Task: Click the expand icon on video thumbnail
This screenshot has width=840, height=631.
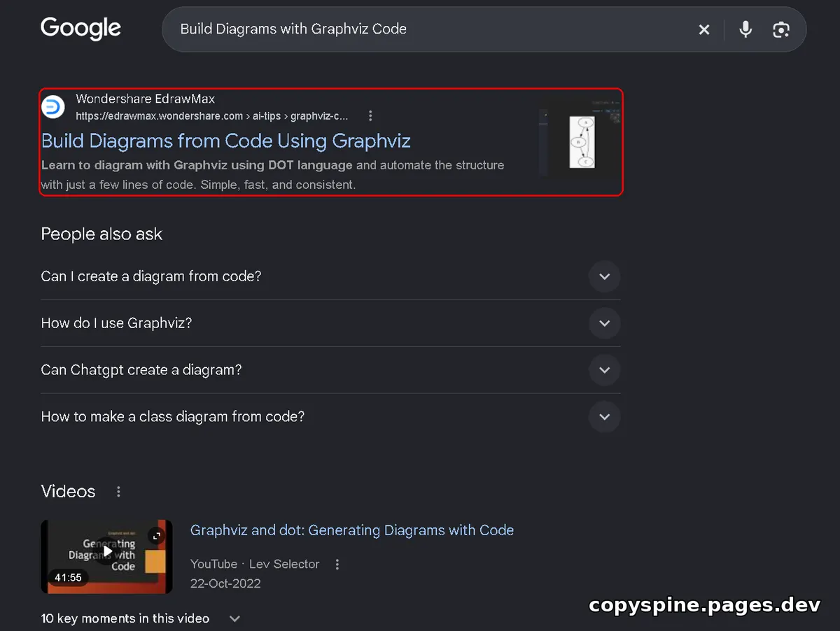Action: [x=156, y=537]
